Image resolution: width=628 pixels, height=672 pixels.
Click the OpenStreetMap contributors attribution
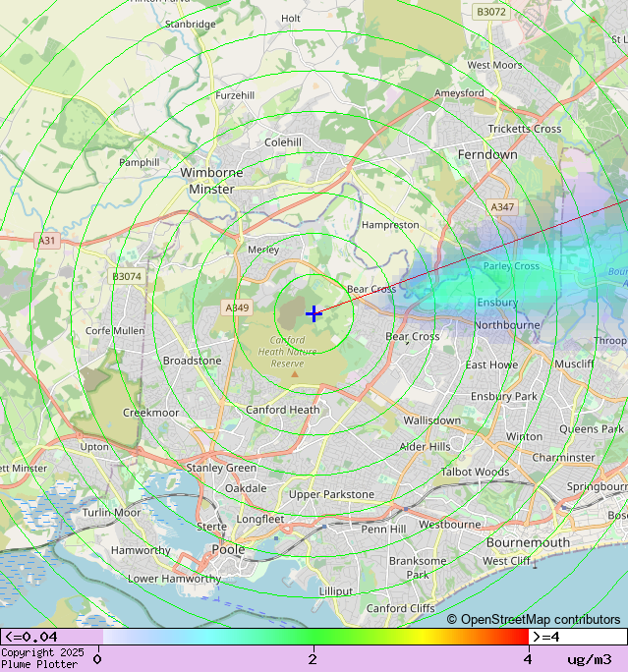534,619
